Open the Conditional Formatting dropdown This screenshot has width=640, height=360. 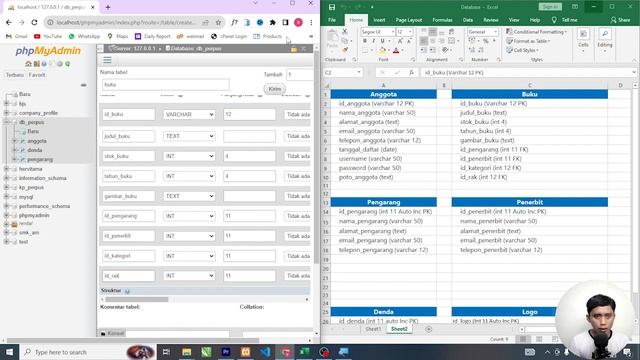(537, 32)
